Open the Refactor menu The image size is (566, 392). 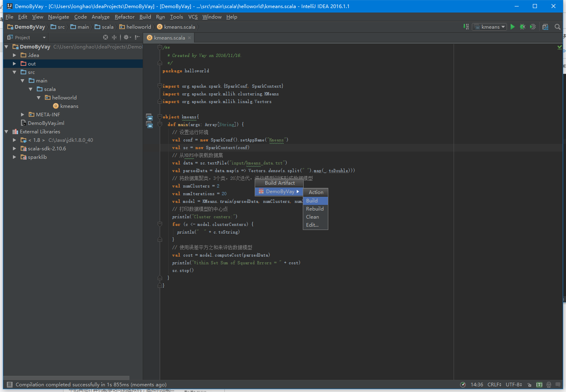pos(125,17)
